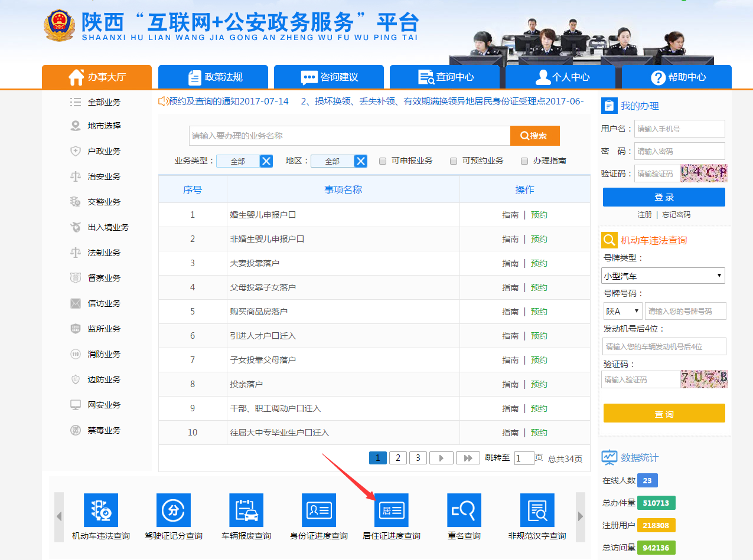Clear the 业务类型 全部 filter
The image size is (753, 560).
coord(266,161)
